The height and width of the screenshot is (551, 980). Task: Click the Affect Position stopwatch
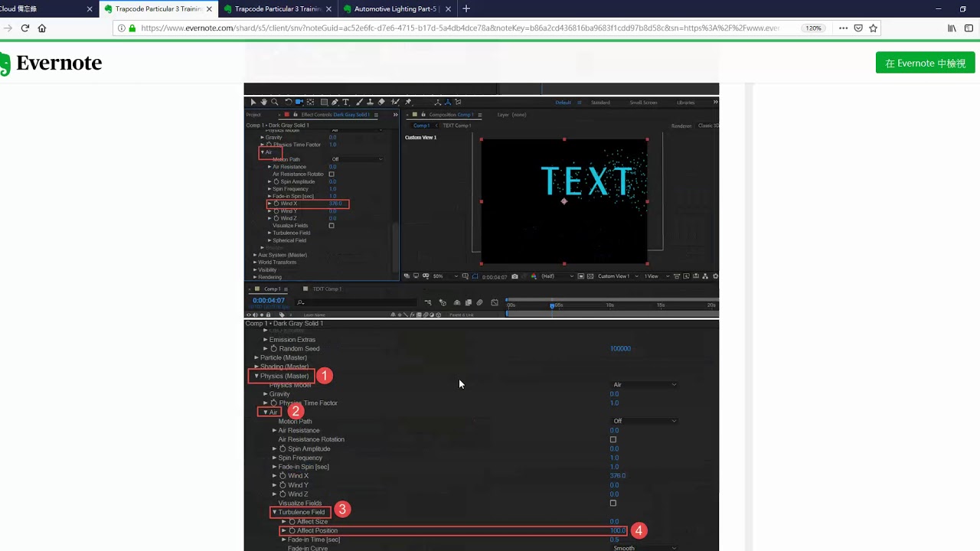pos(292,530)
